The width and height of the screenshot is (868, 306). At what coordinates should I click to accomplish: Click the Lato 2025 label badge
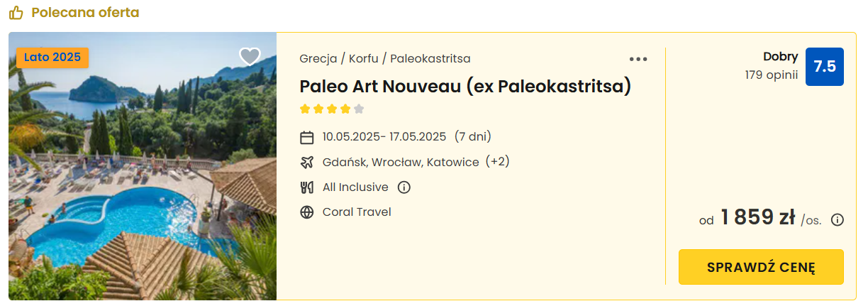click(x=52, y=57)
